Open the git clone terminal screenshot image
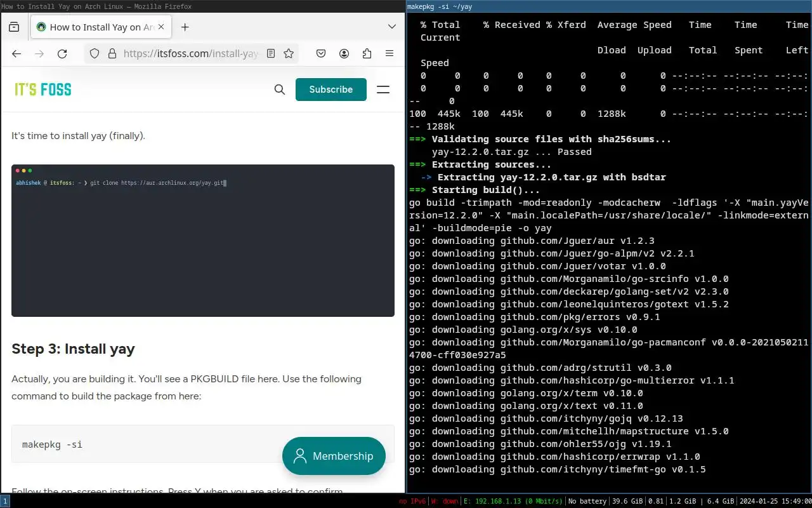 pos(203,241)
